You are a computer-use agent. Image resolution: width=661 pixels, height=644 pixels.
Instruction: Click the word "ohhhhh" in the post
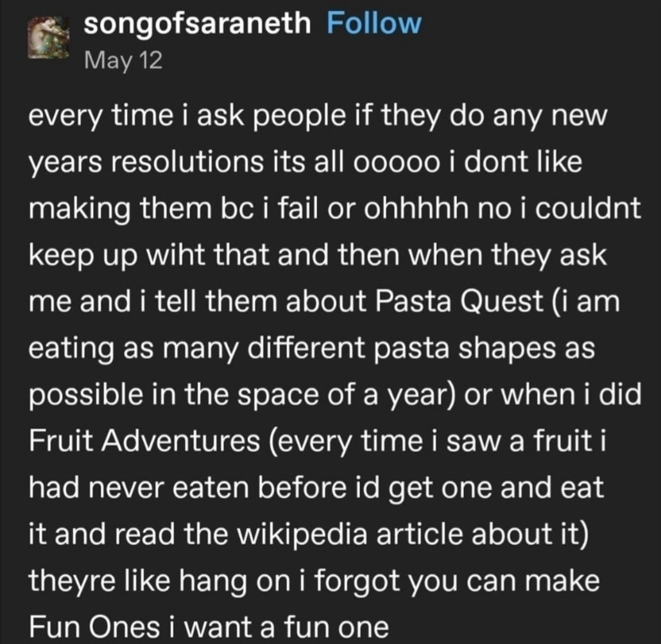(416, 209)
